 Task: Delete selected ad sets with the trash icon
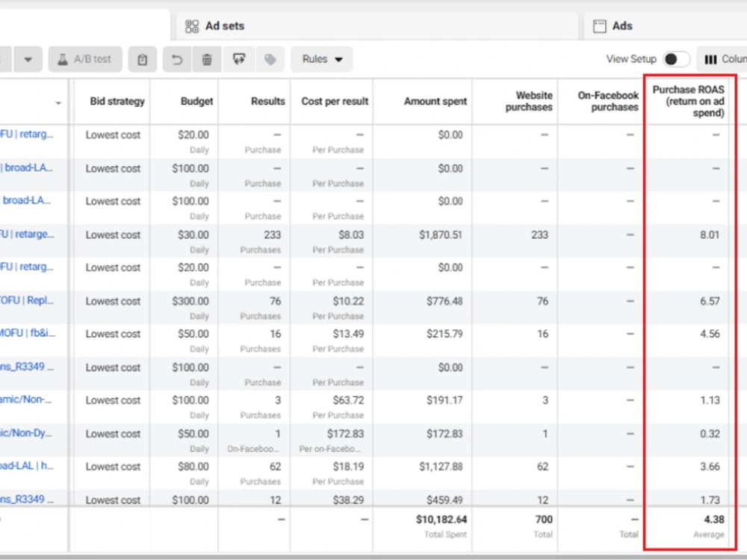point(207,59)
